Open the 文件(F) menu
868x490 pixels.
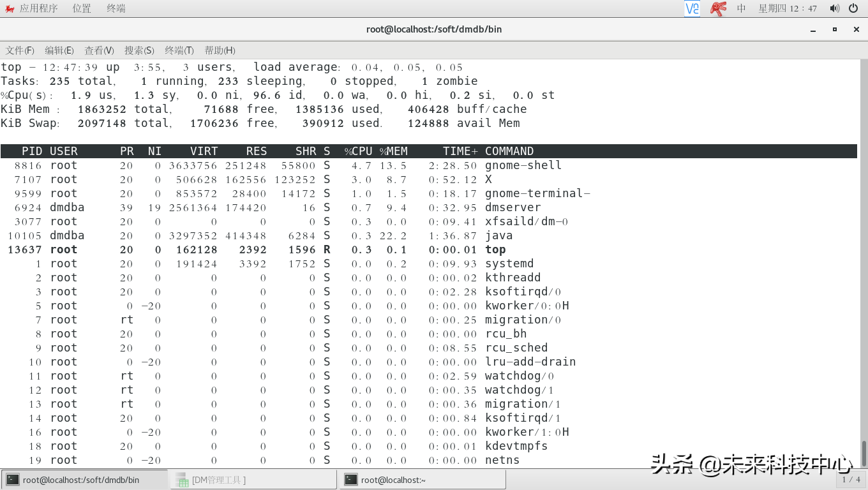(x=20, y=50)
